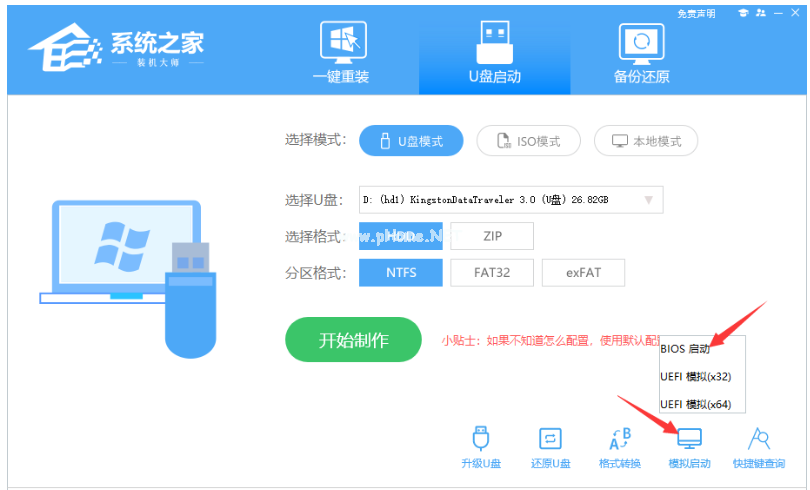Open the 免责声明 link
Viewport: 810px width, 490px height.
tap(696, 13)
